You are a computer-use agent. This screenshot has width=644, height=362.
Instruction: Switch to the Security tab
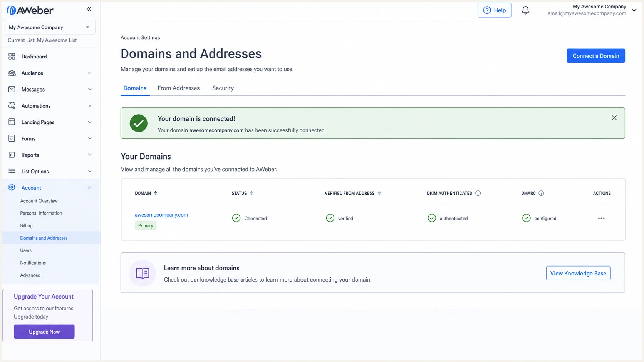click(223, 88)
